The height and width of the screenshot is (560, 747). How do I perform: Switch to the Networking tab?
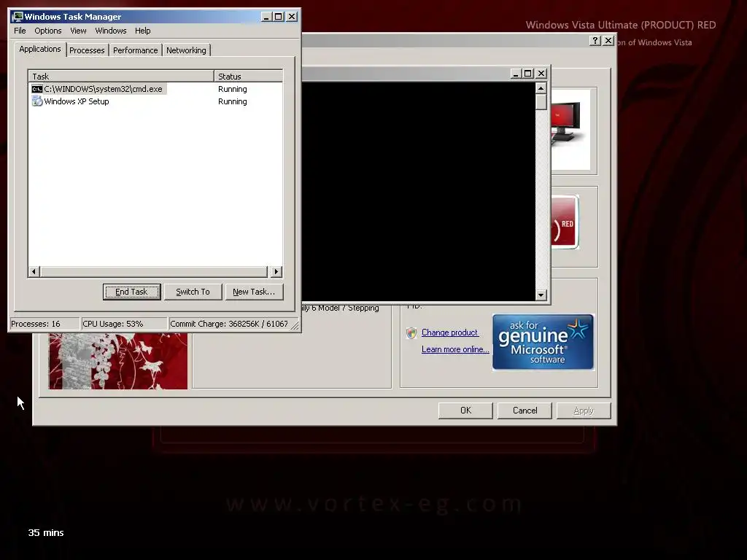[x=186, y=50]
